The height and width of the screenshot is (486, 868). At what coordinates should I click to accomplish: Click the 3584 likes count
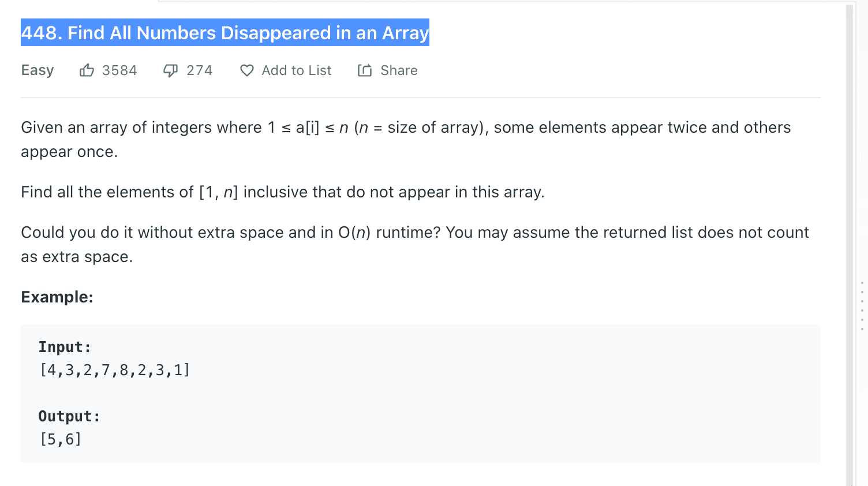(119, 70)
